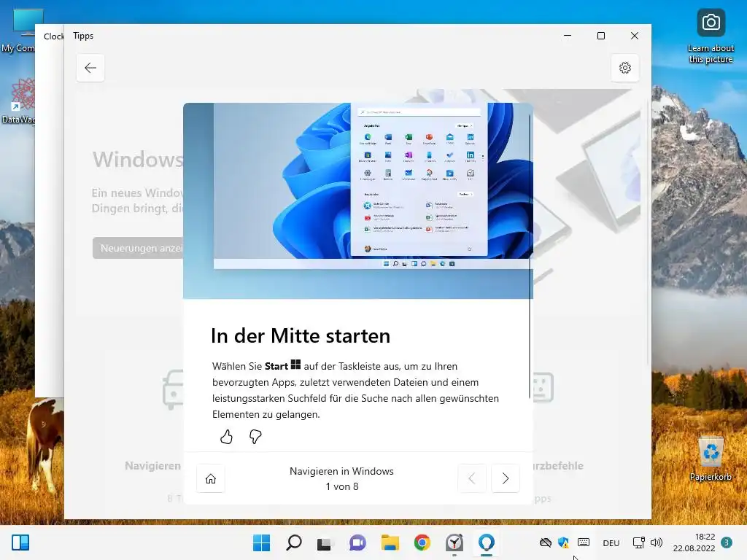This screenshot has height=560, width=747.
Task: Open notification center badge showing 3
Action: point(726,542)
